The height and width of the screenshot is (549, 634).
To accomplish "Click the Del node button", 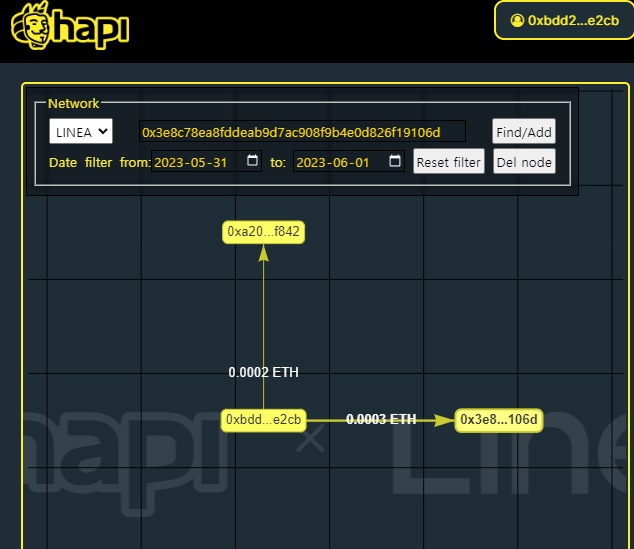I will 524,161.
